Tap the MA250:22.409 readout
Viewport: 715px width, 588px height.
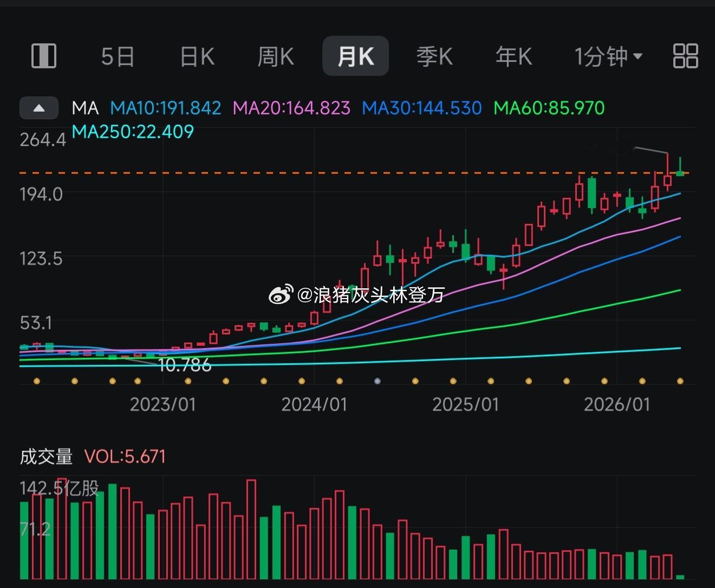coord(133,132)
